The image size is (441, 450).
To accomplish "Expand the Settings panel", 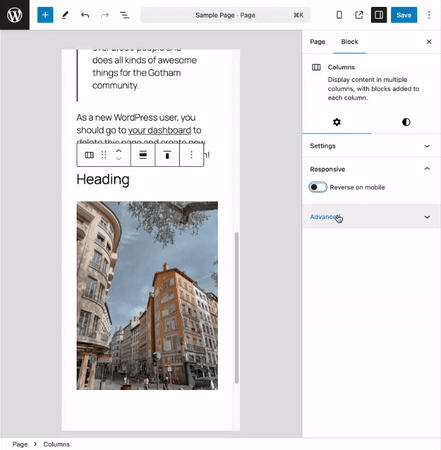I will pos(371,146).
